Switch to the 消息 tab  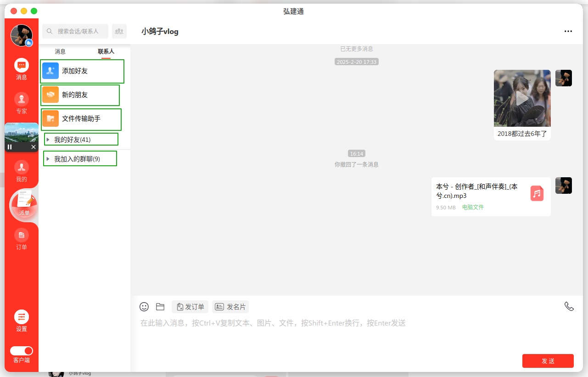[x=60, y=51]
